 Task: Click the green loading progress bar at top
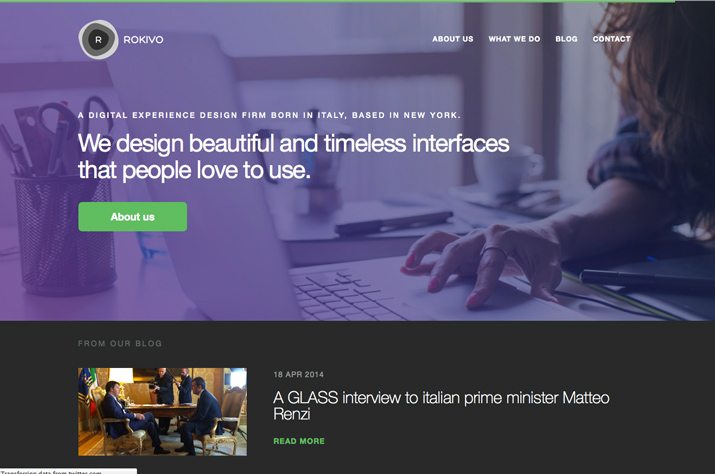337,1
